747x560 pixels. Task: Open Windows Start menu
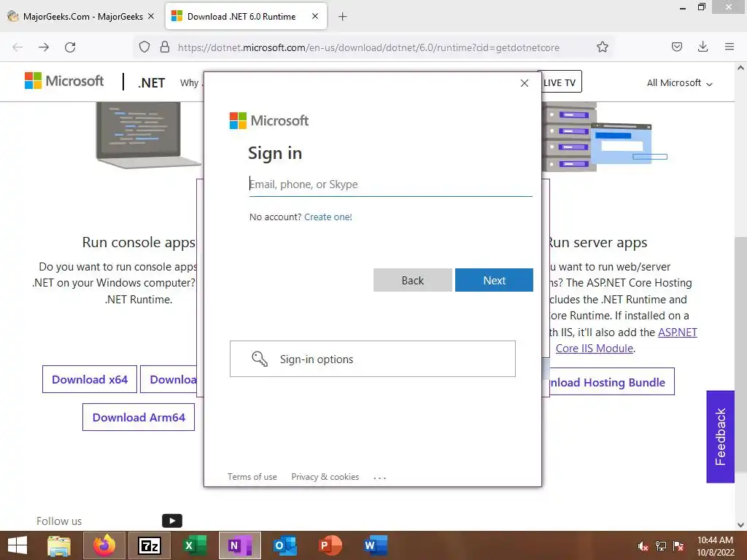[18, 545]
